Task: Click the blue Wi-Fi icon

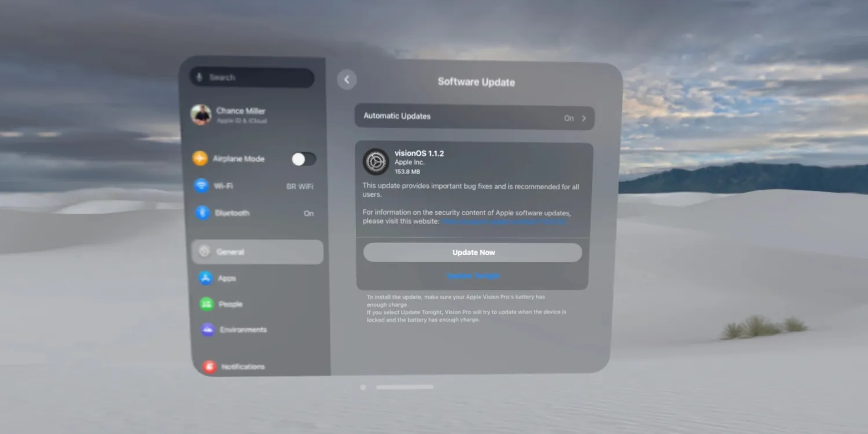Action: [x=201, y=185]
